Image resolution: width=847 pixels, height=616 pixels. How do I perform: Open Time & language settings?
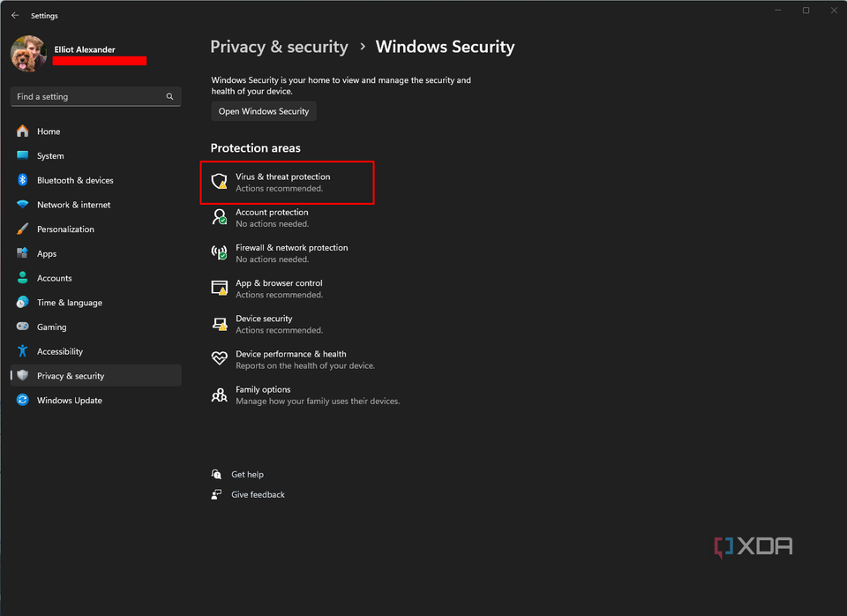[x=95, y=303]
